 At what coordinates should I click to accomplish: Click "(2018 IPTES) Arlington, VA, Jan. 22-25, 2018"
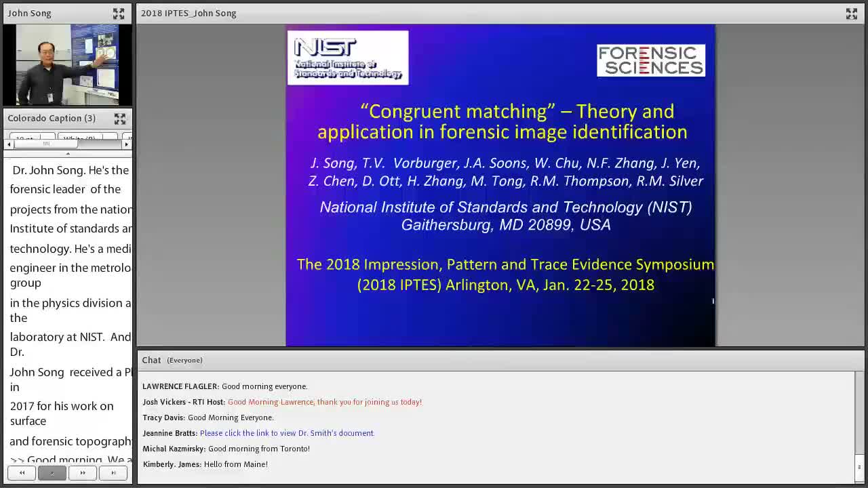pos(506,285)
